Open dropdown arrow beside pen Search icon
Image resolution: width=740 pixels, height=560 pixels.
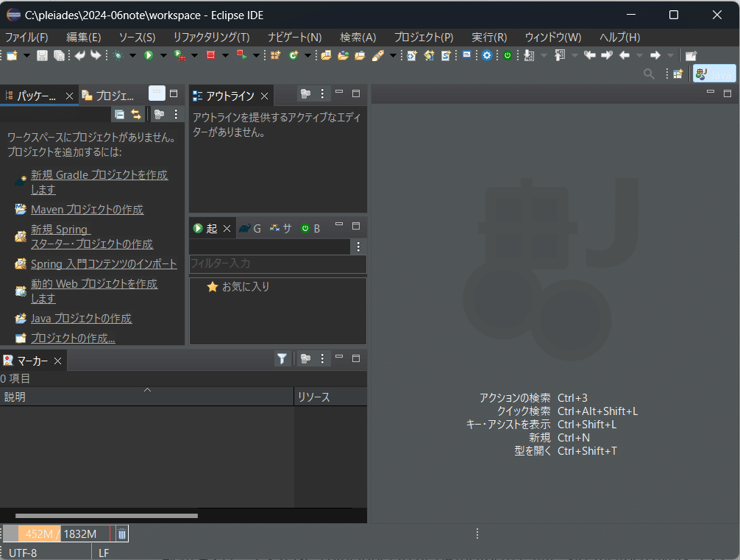[x=393, y=56]
